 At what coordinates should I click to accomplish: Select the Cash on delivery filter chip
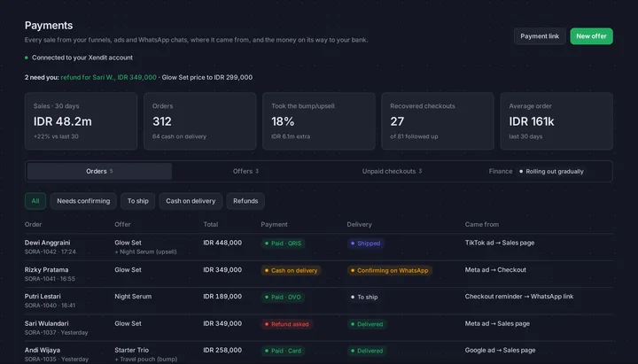click(191, 201)
